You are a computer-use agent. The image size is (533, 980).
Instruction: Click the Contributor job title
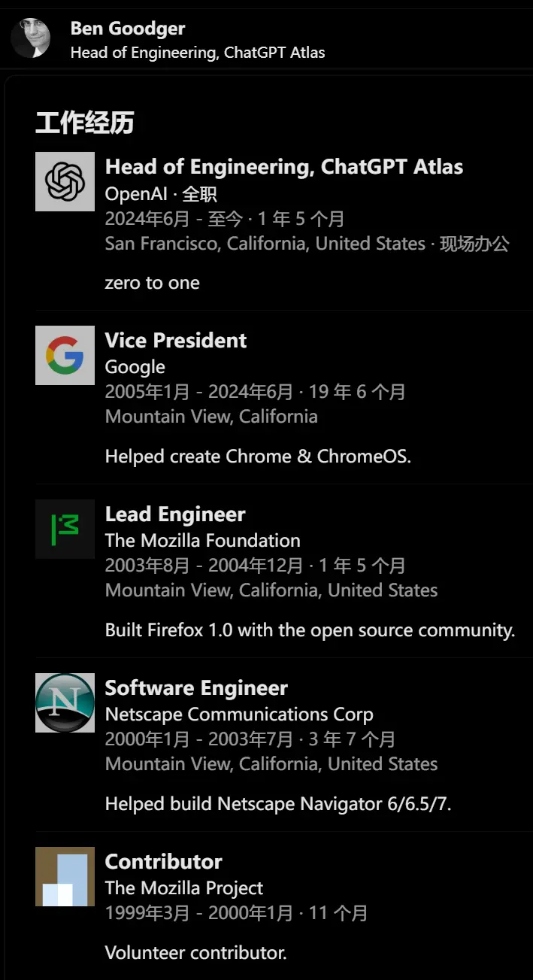(164, 862)
